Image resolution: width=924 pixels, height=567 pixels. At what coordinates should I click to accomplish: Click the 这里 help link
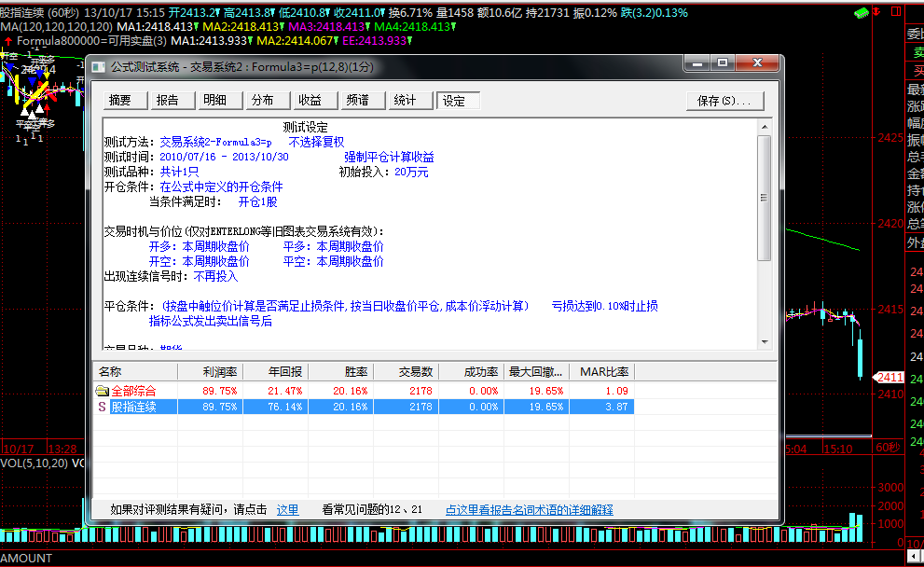tap(287, 510)
